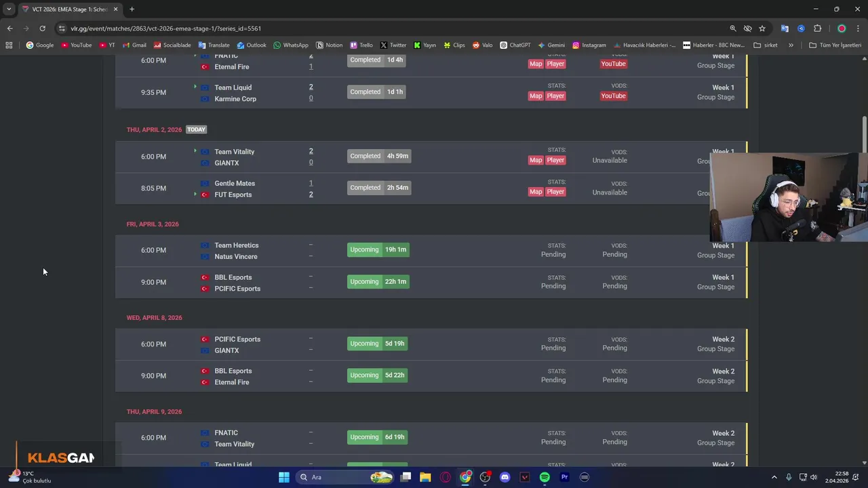Screen dimensions: 868x488
Task: Open Opera GX from the taskbar
Action: coord(446,477)
